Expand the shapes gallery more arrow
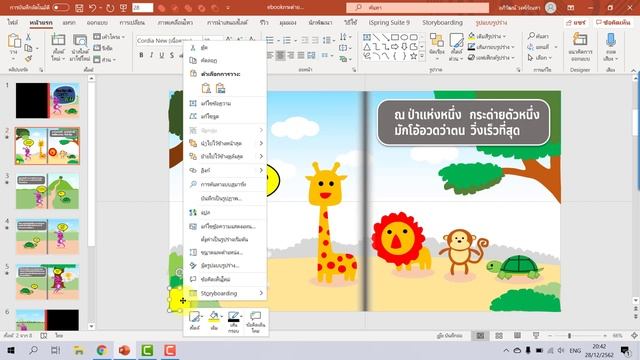Image resolution: width=640 pixels, height=360 pixels. point(422,57)
